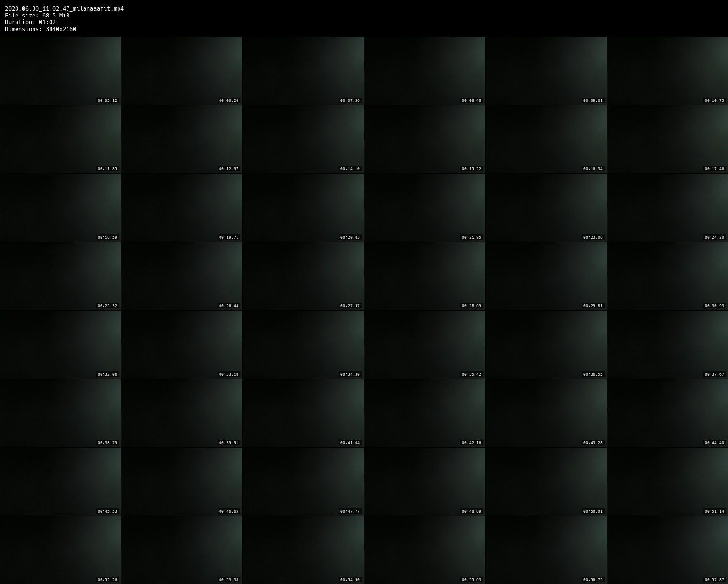Click the thumbnail stamped 00:50.01
This screenshot has height=584, width=728.
(546, 482)
